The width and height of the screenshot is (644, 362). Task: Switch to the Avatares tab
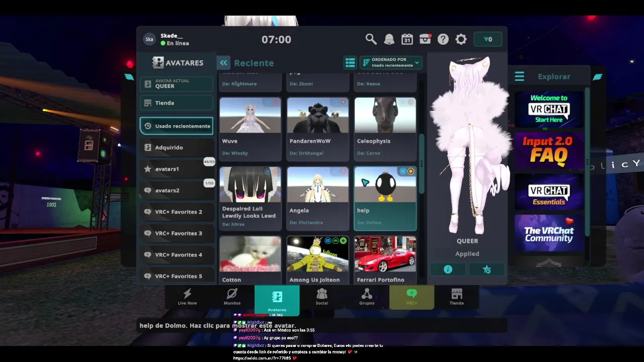277,300
